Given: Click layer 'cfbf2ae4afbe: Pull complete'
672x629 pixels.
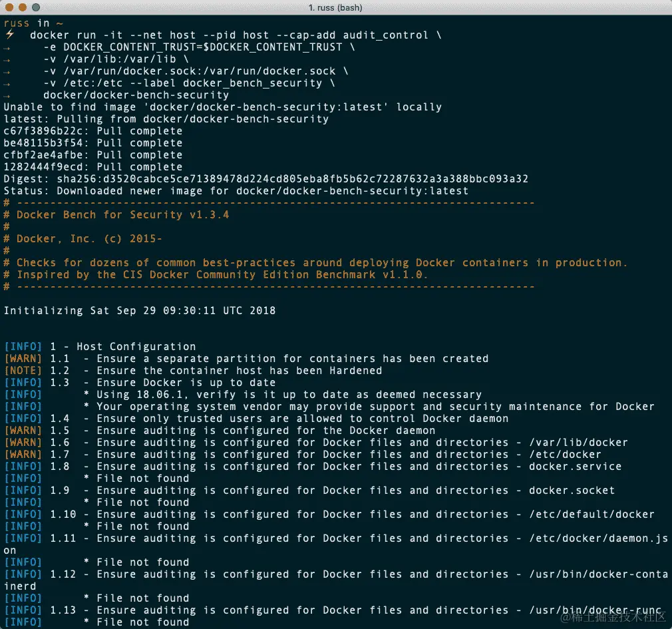Looking at the screenshot, I should click(x=93, y=155).
